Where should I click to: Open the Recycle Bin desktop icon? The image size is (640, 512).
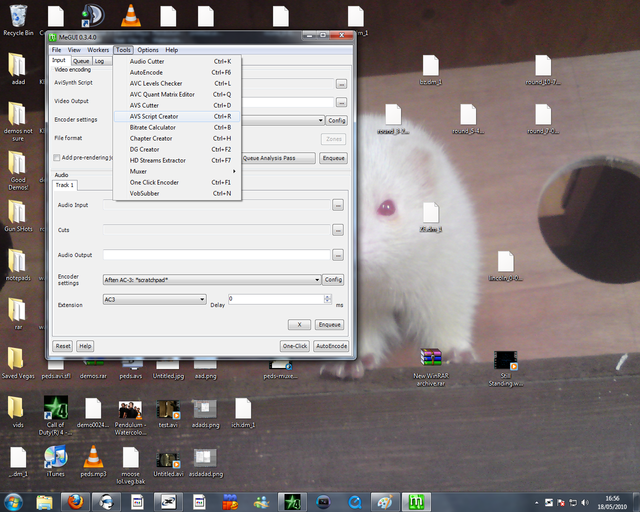click(x=18, y=20)
